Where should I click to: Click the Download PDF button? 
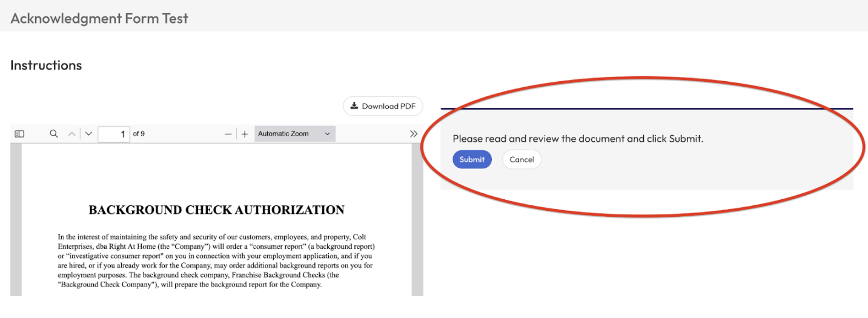[x=383, y=106]
